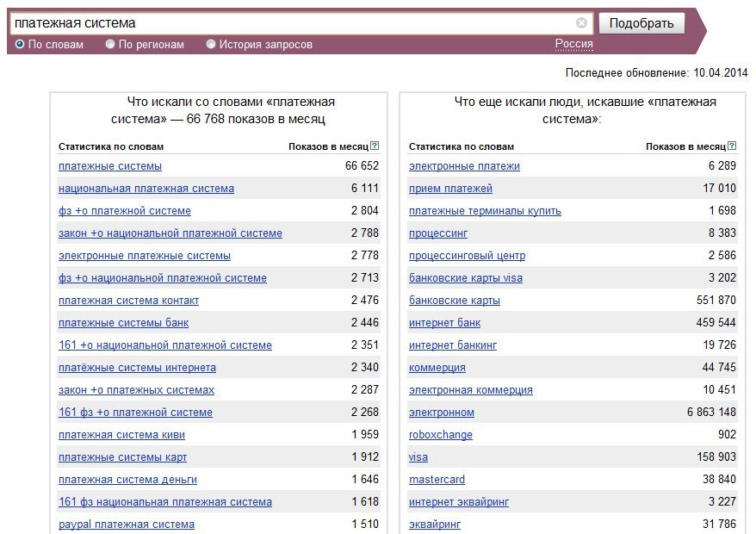
Task: Open the 'эквайринг' link
Action: [x=435, y=525]
